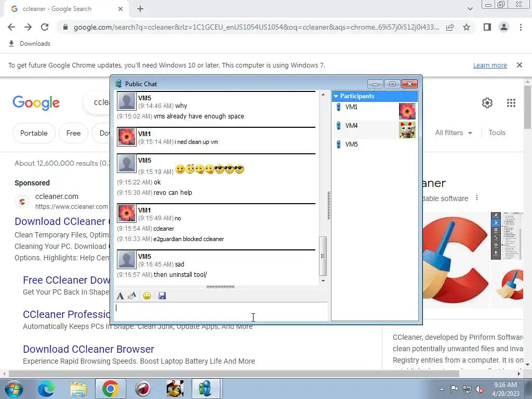
Task: Open Chrome side panel icon
Action: coord(487,27)
